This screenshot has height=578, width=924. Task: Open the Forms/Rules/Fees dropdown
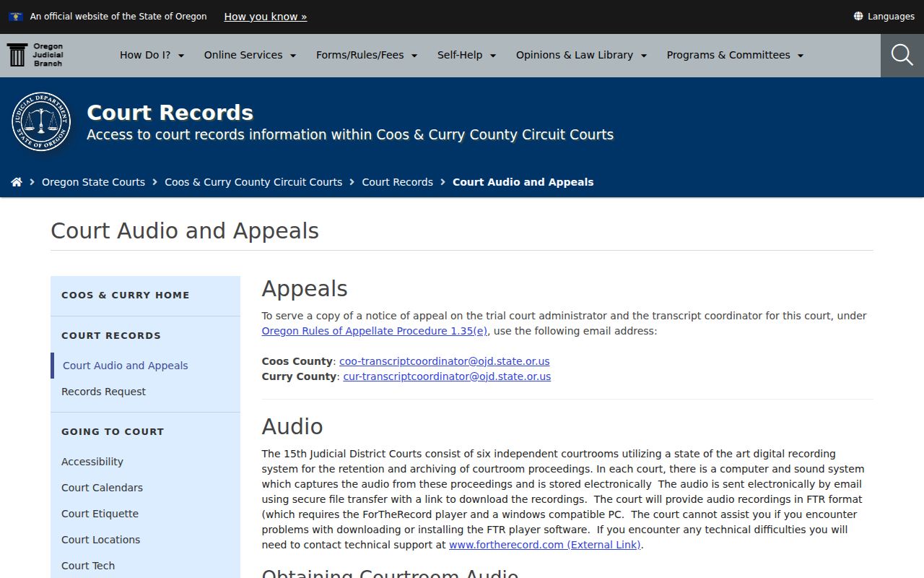coord(367,55)
